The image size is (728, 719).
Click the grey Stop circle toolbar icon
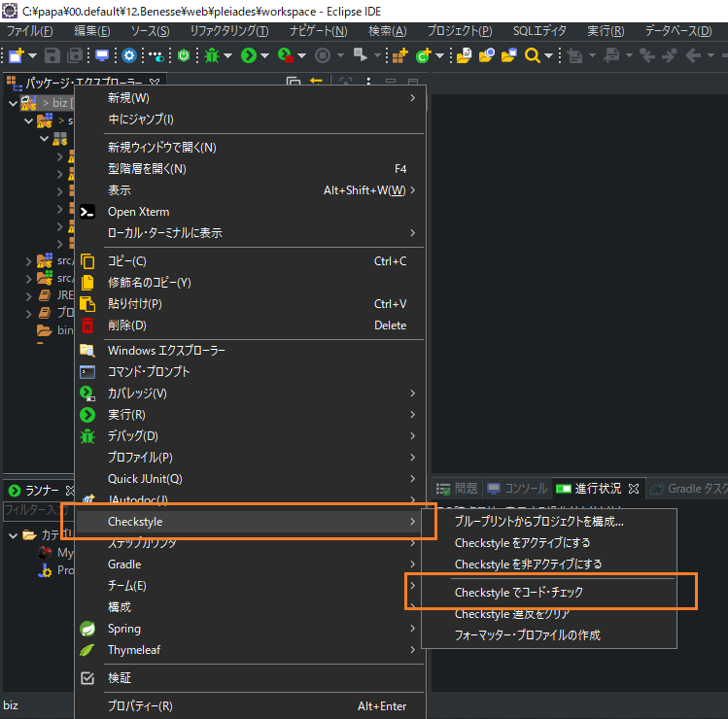pos(323,55)
